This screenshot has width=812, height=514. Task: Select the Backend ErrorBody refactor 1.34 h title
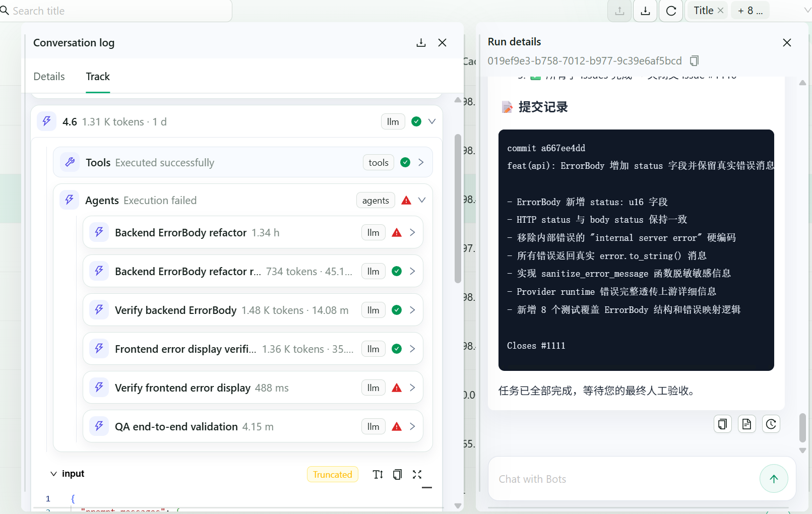181,232
